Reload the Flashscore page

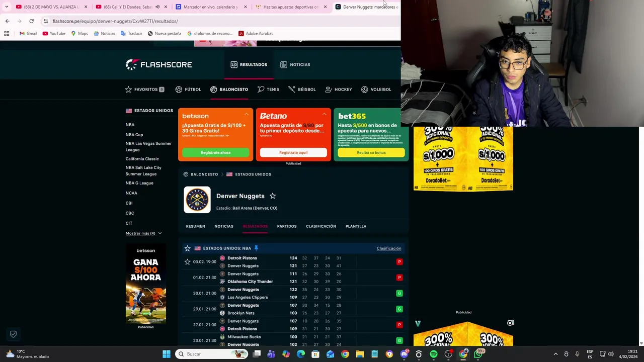coord(31,21)
